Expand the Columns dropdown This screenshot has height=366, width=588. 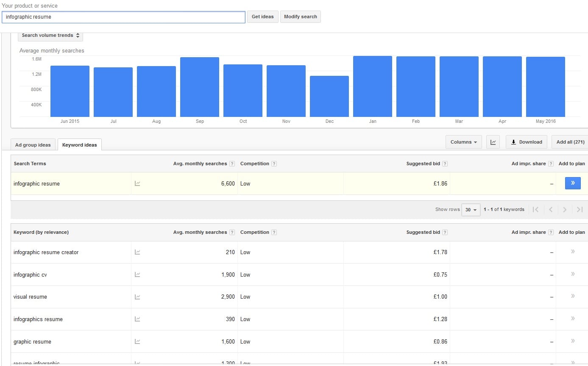[463, 142]
